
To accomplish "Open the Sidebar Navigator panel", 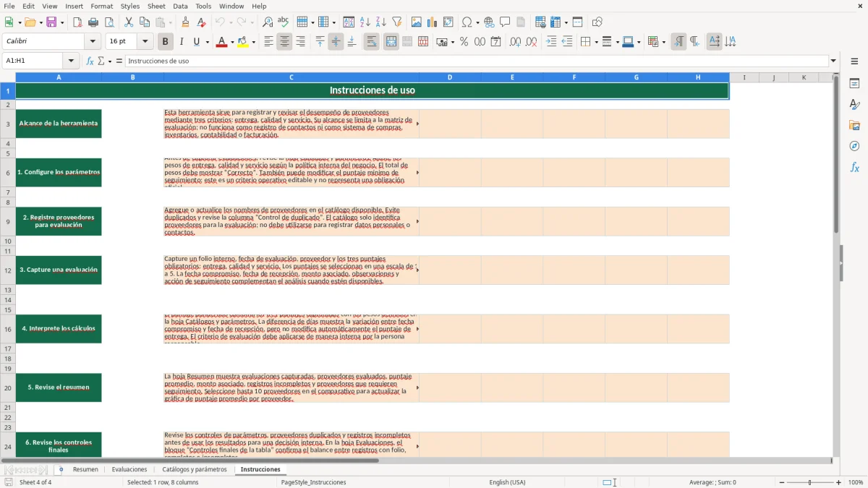I will click(x=854, y=146).
